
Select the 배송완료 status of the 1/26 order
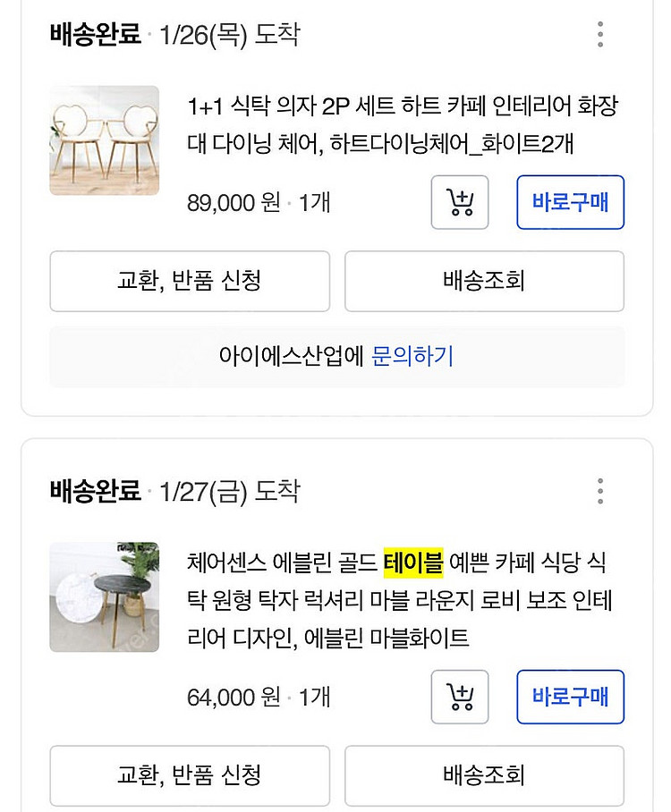(x=96, y=35)
